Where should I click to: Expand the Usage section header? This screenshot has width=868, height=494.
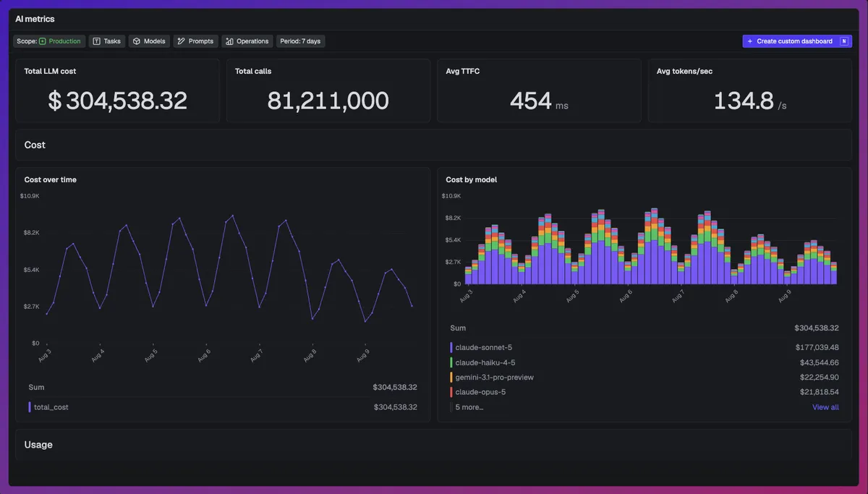(x=434, y=445)
